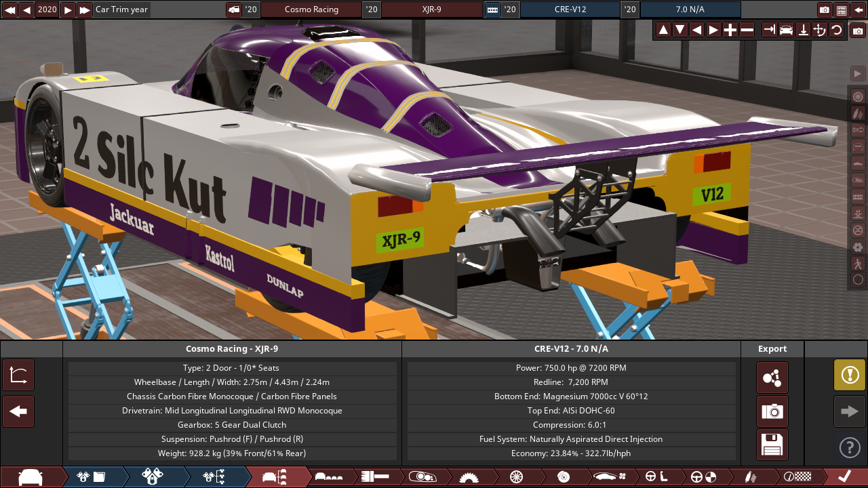This screenshot has width=868, height=488.
Task: Jump back years with double left arrow
Action: (9, 9)
